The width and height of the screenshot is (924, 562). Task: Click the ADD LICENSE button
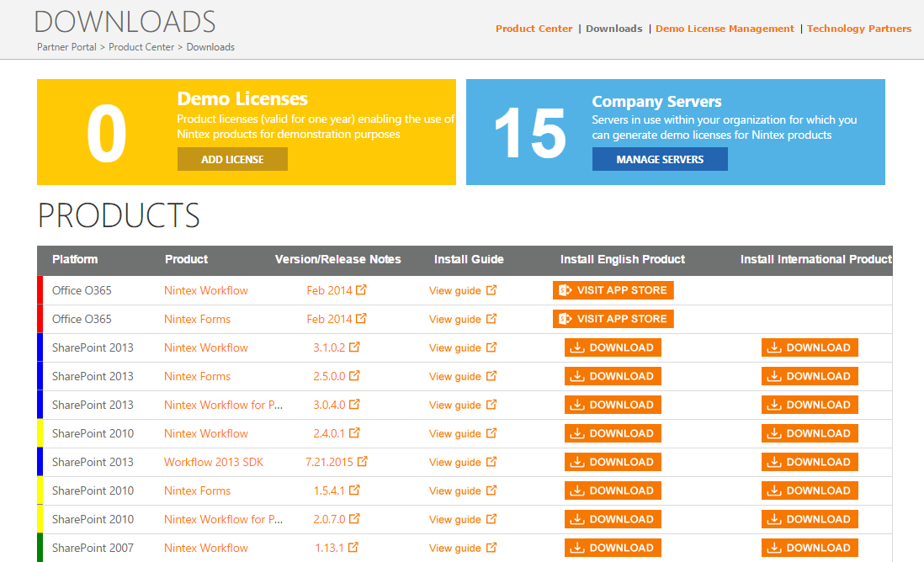tap(233, 159)
